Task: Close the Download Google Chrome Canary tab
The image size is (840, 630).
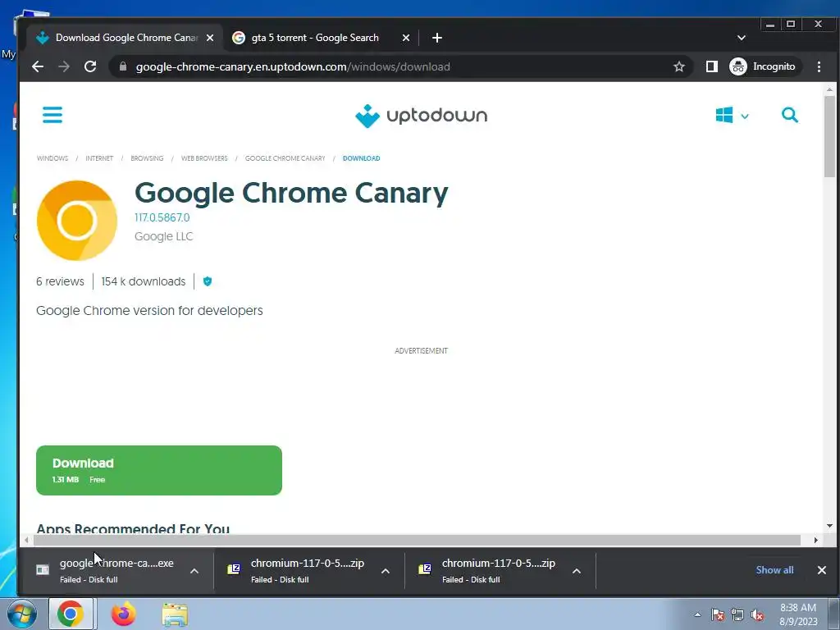Action: pos(210,38)
